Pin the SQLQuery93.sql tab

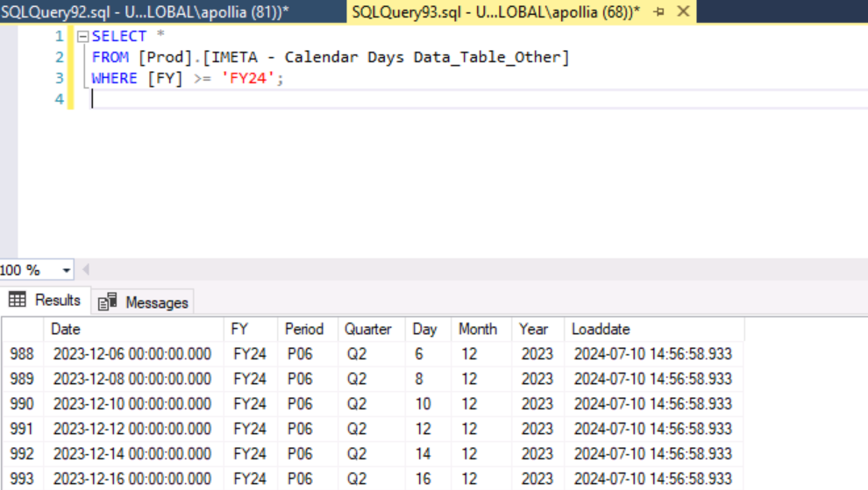pos(660,11)
